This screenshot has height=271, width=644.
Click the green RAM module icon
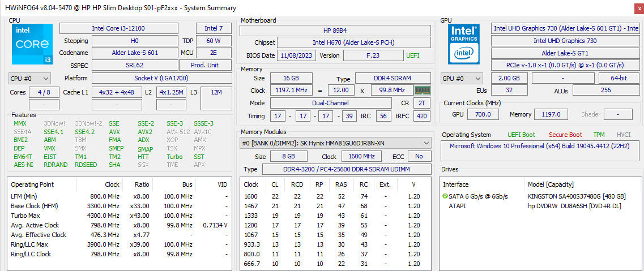coord(422,90)
